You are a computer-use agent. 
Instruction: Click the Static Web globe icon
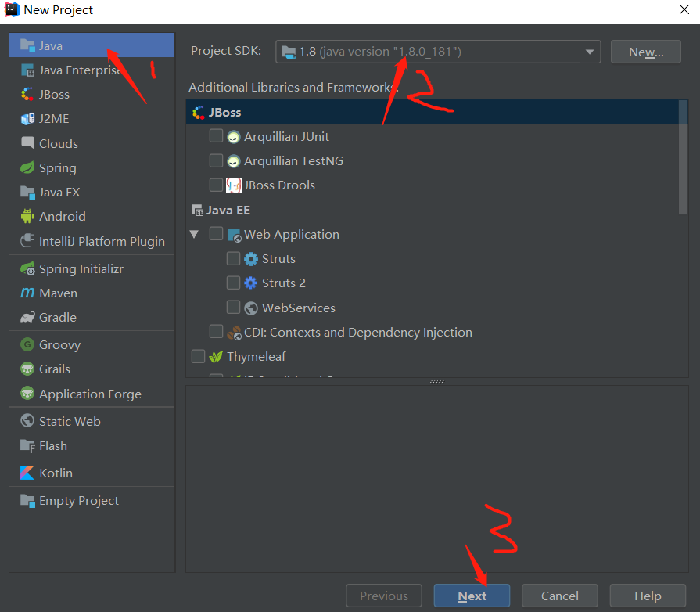tap(27, 421)
